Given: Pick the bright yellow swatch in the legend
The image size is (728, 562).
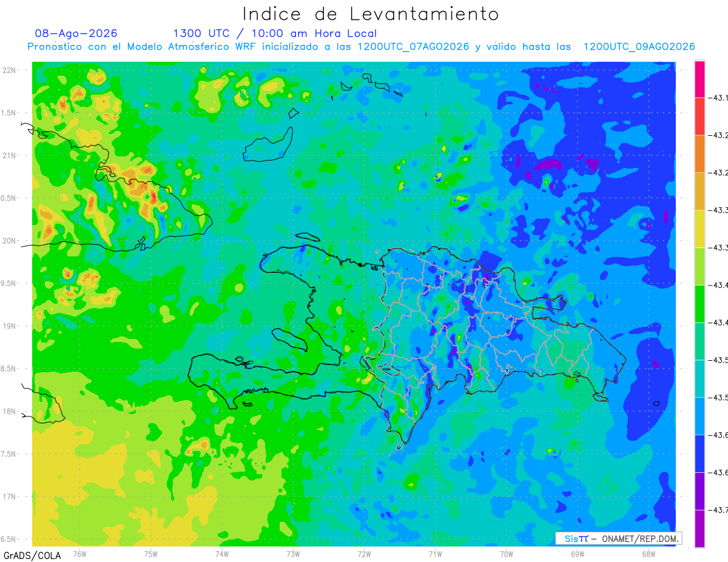Looking at the screenshot, I should click(x=699, y=229).
